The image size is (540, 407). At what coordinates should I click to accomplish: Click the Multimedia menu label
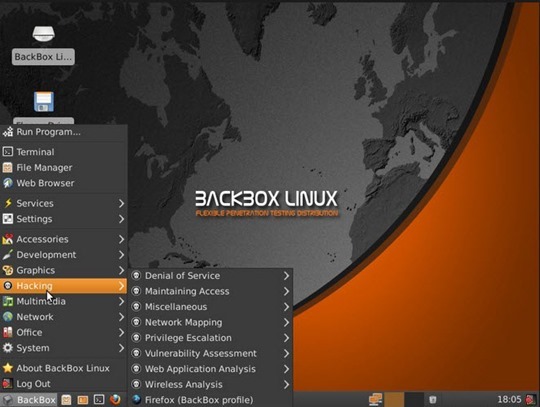pos(41,301)
